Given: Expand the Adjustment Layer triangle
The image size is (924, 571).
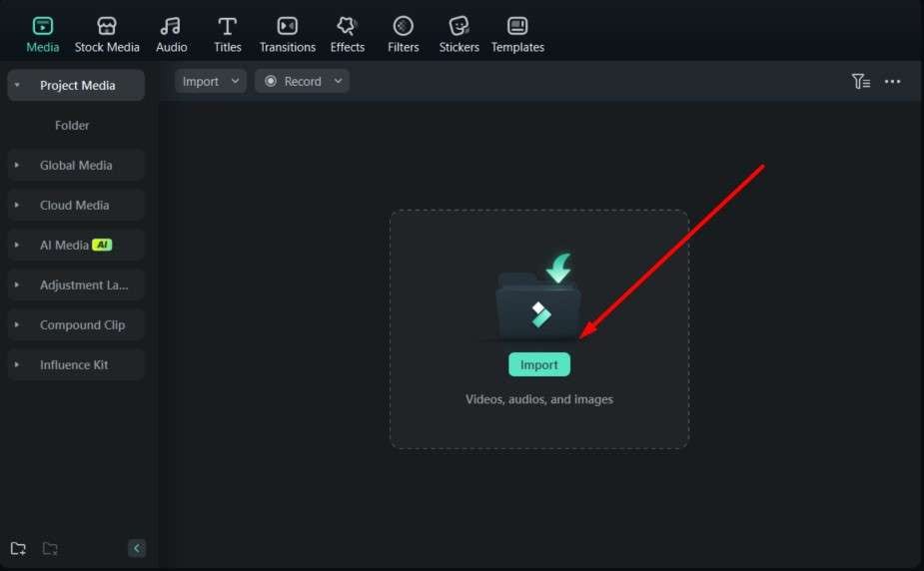Looking at the screenshot, I should pyautogui.click(x=17, y=285).
